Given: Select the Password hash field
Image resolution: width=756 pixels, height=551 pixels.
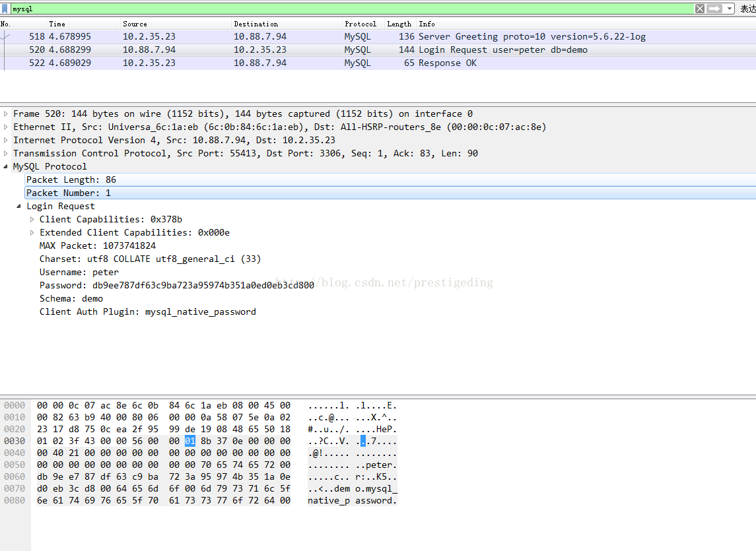Looking at the screenshot, I should tap(176, 285).
